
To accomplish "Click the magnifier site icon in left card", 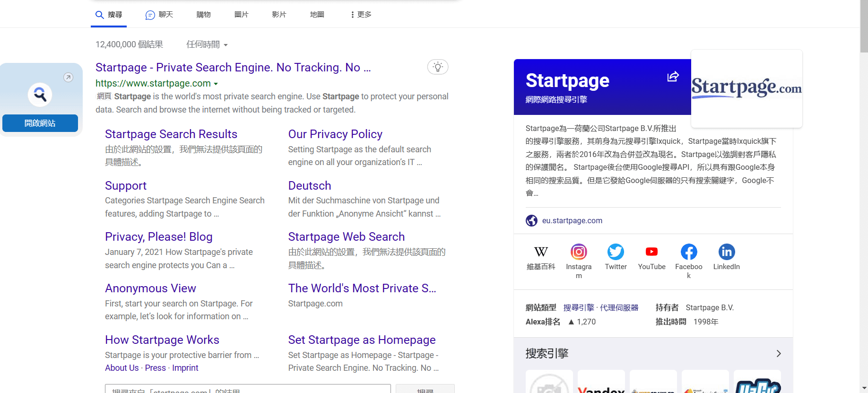I will click(x=40, y=95).
